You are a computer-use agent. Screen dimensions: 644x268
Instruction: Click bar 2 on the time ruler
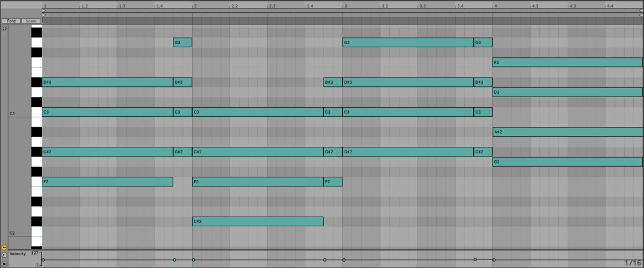click(195, 5)
